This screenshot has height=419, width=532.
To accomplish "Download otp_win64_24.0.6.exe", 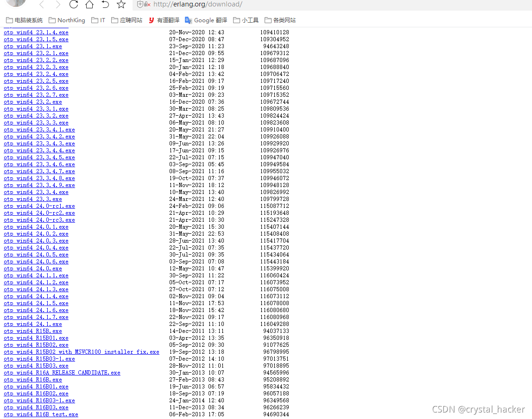I will tap(36, 262).
